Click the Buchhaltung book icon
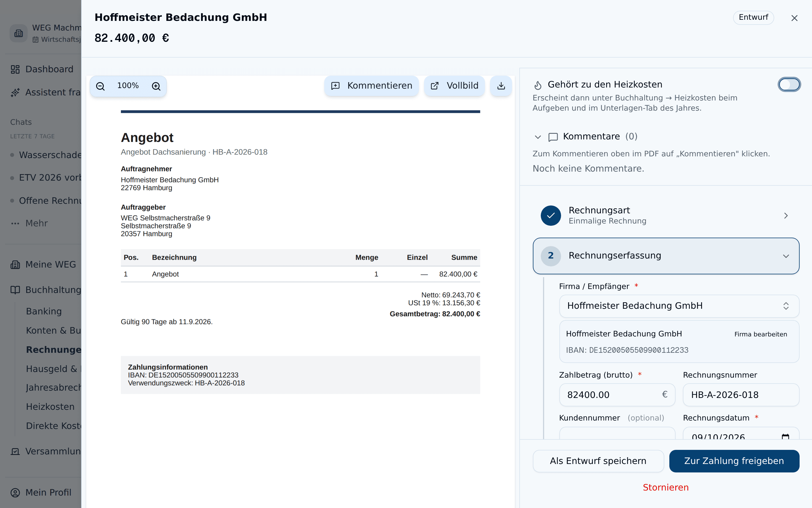Viewport: 812px width, 508px height. 15,290
